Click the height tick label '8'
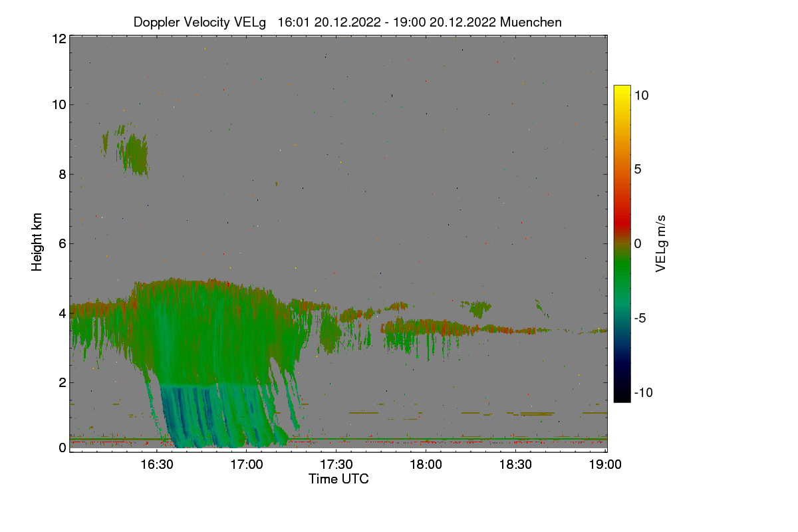Screen dimensions: 798x532 tap(63, 174)
